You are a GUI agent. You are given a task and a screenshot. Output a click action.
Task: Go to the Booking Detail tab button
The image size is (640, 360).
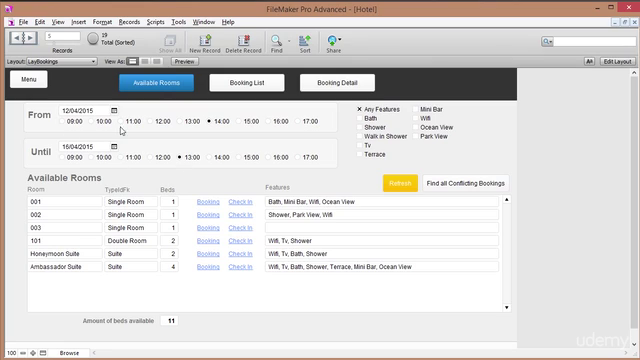(x=337, y=83)
